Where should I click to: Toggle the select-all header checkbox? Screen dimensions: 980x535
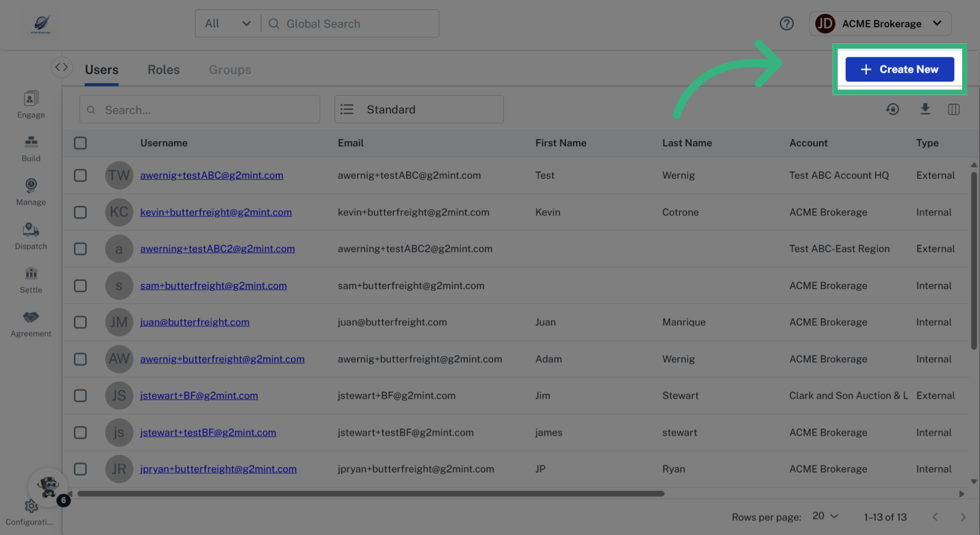[80, 143]
